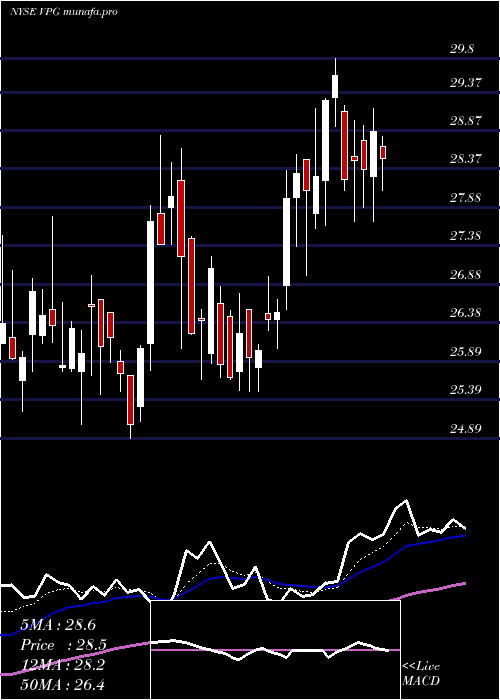The height and width of the screenshot is (700, 500).
Task: Click the 29.8 price axis label
Action: tap(462, 49)
